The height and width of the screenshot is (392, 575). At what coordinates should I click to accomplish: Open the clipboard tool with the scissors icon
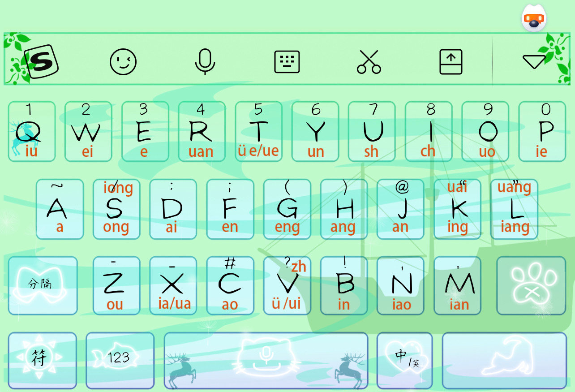tap(369, 62)
